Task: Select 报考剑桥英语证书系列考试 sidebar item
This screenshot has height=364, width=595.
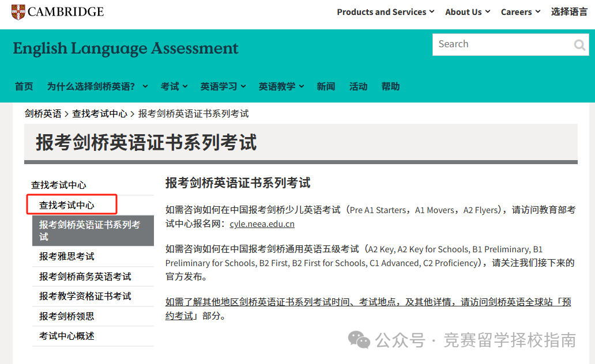Action: [x=93, y=230]
